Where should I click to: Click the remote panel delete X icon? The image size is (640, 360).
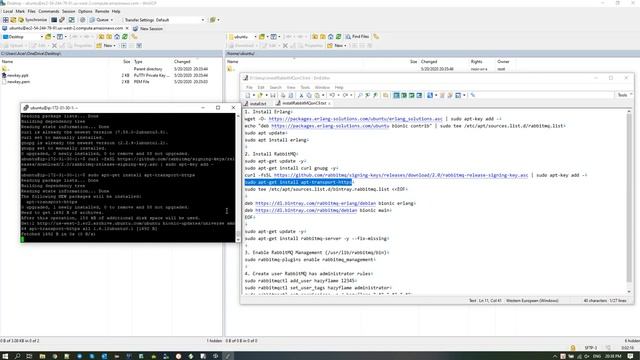click(x=285, y=46)
